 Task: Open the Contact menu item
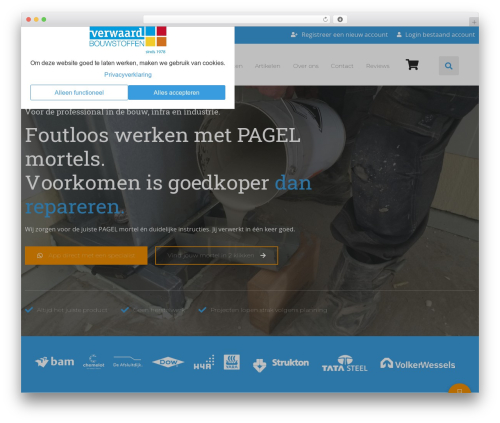tap(342, 66)
